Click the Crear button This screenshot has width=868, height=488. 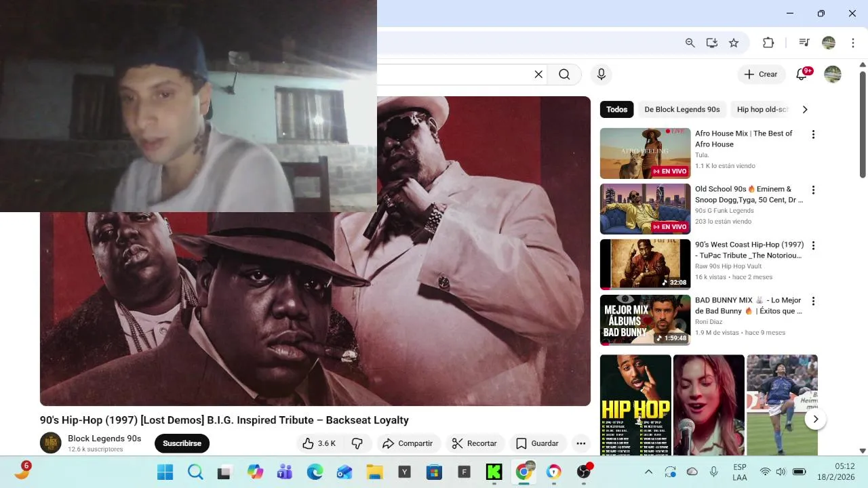[761, 75]
